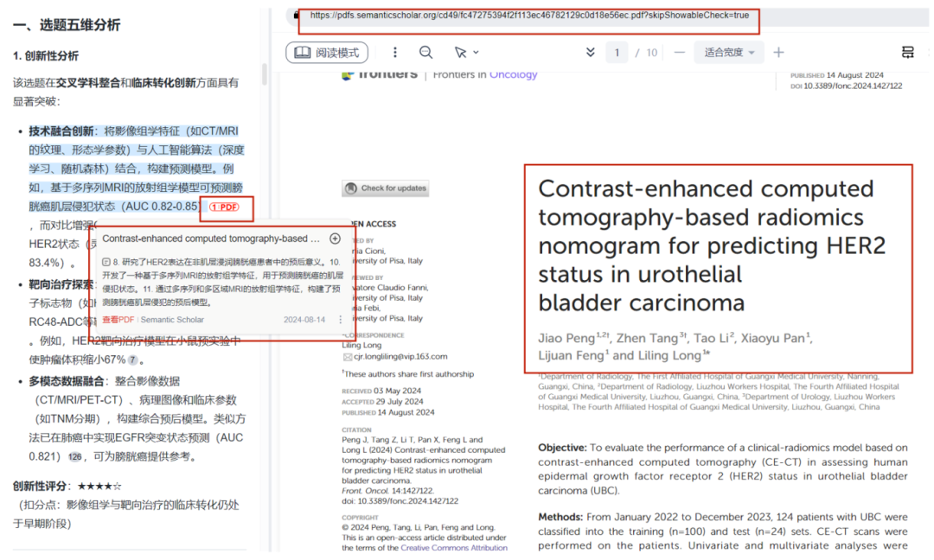934x560 pixels.
Task: Open the cursor tool dropdown arrow
Action: click(476, 53)
